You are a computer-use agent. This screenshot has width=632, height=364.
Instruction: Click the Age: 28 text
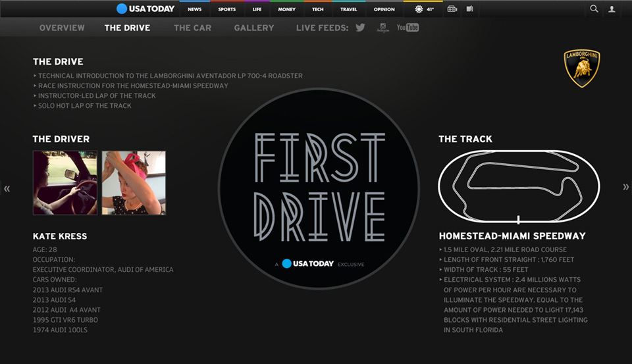pos(45,250)
